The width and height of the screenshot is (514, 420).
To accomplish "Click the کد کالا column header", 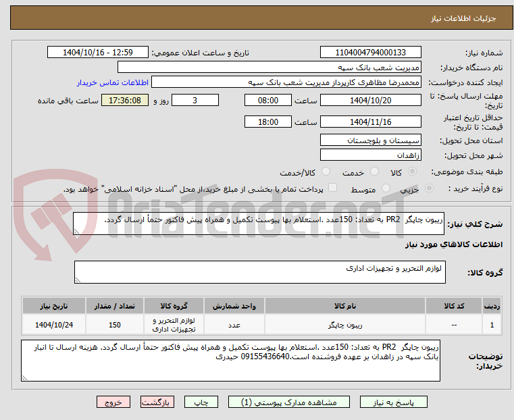I will 454,306.
